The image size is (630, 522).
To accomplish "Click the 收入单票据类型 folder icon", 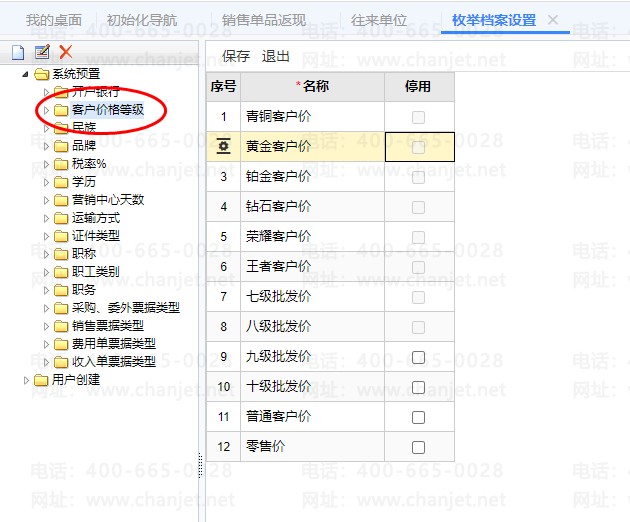I will [61, 362].
